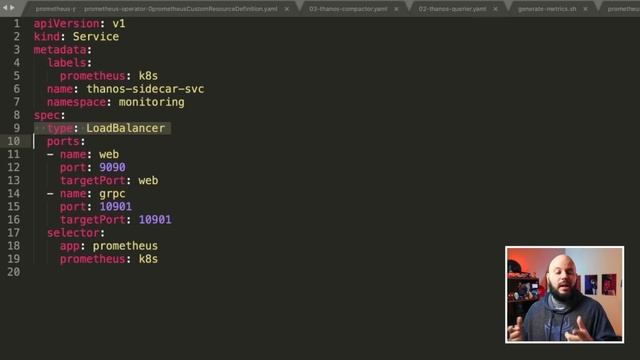Switch to the generate-metrics.sh tab

[x=547, y=9]
